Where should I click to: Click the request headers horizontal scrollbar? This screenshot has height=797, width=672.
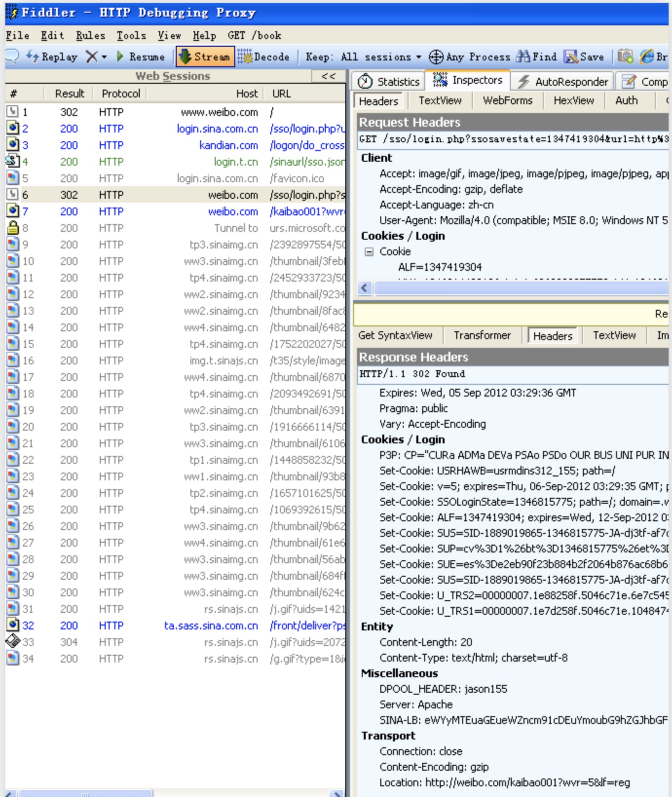click(516, 288)
